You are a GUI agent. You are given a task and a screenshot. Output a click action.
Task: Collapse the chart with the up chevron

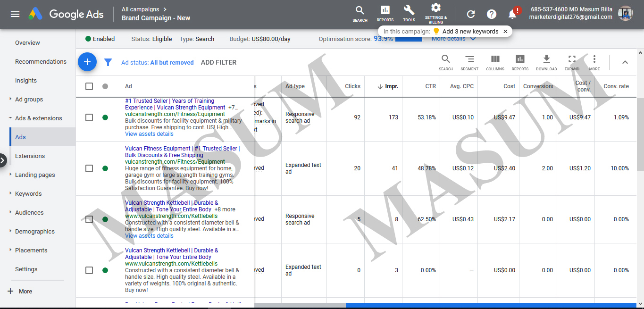pos(625,62)
